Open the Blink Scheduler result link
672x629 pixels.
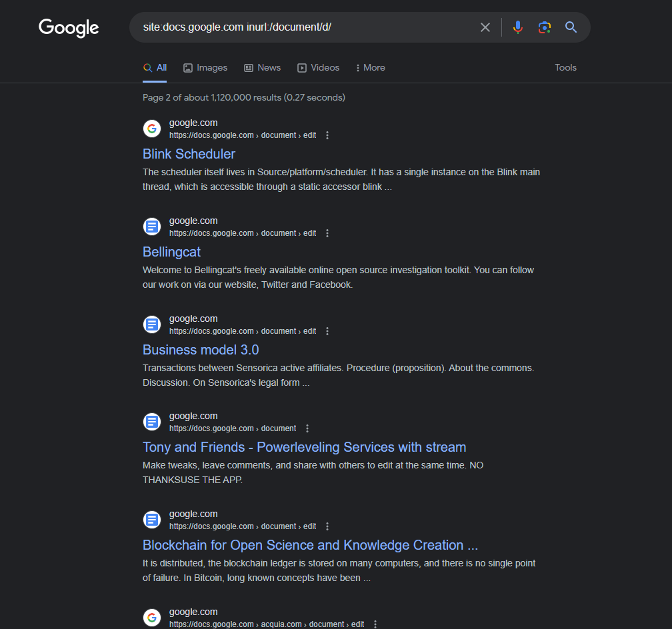[x=189, y=154]
